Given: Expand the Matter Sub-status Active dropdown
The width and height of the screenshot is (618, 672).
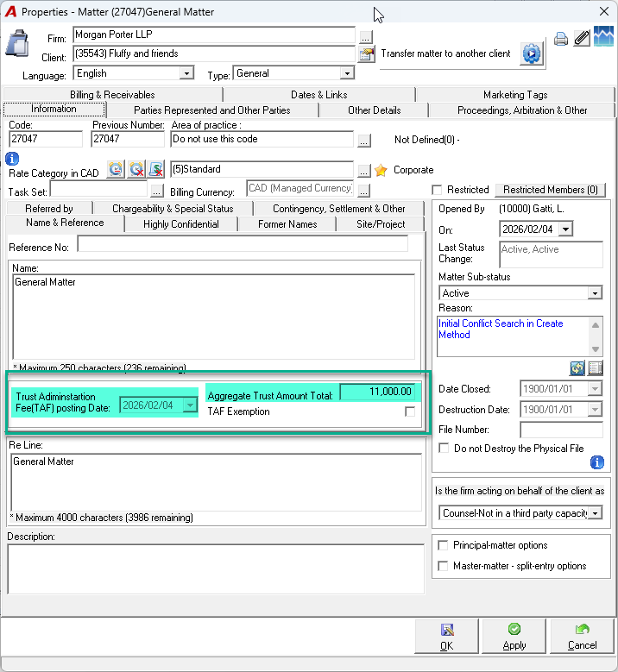Looking at the screenshot, I should pos(595,293).
